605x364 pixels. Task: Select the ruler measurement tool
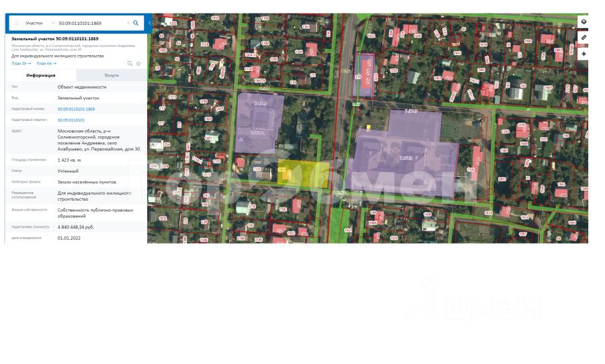coord(583,38)
